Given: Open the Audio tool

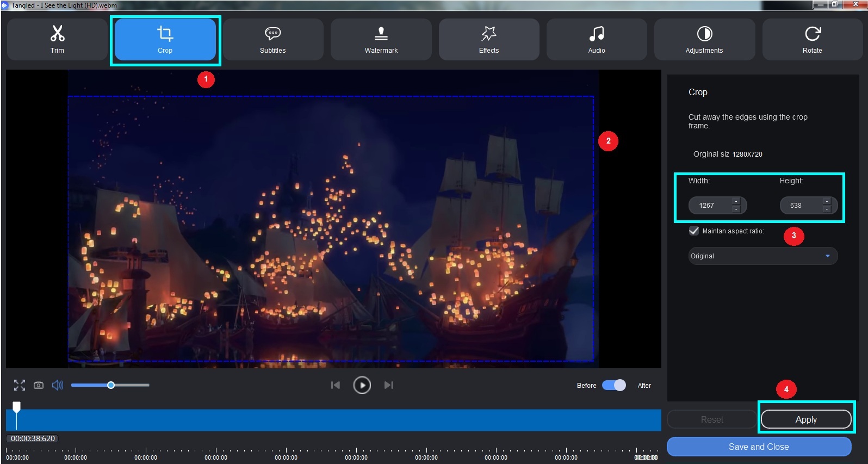Looking at the screenshot, I should coord(597,39).
